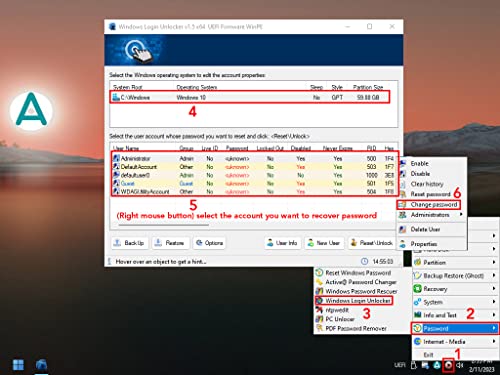Click the taskbar date 2/11/2023
This screenshot has height=375, width=500.
[481, 369]
